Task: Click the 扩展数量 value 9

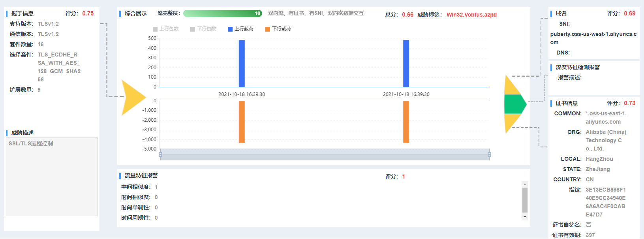Action: click(39, 90)
